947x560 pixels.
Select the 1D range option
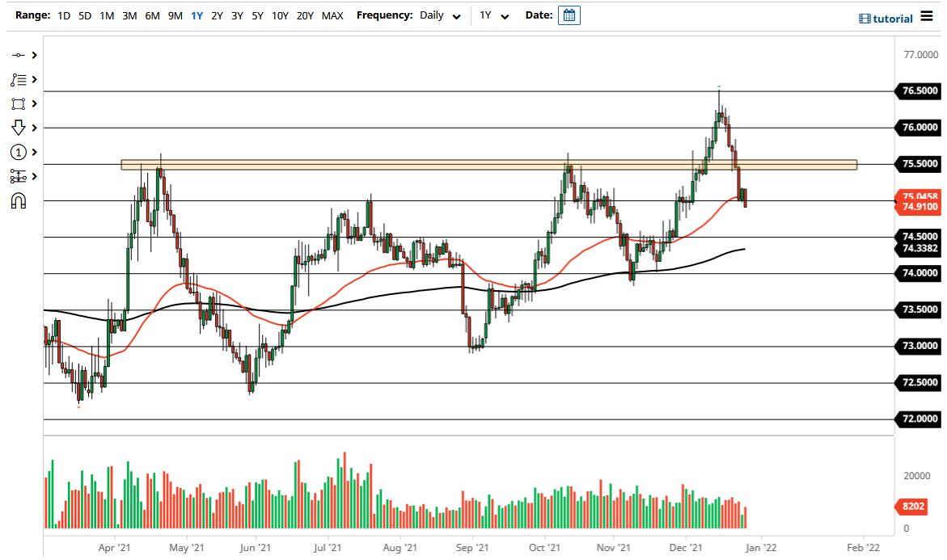pyautogui.click(x=63, y=15)
